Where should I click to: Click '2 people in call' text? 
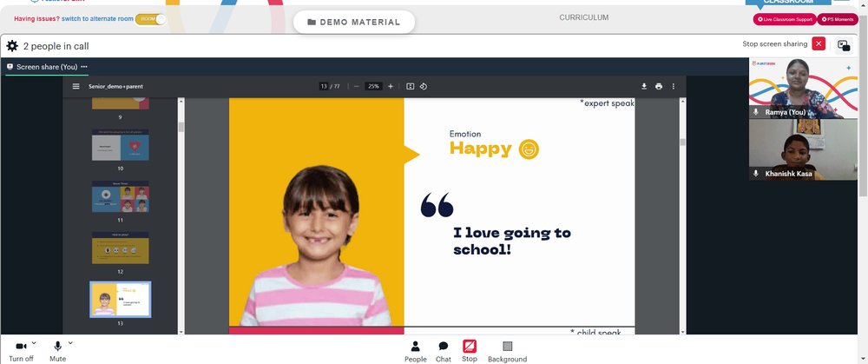click(x=56, y=46)
